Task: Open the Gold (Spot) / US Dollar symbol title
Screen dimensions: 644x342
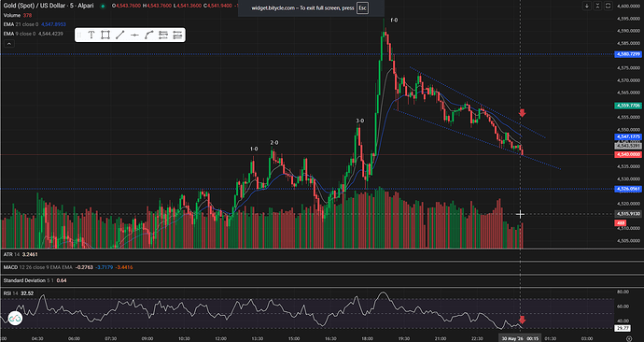Action: (x=49, y=6)
